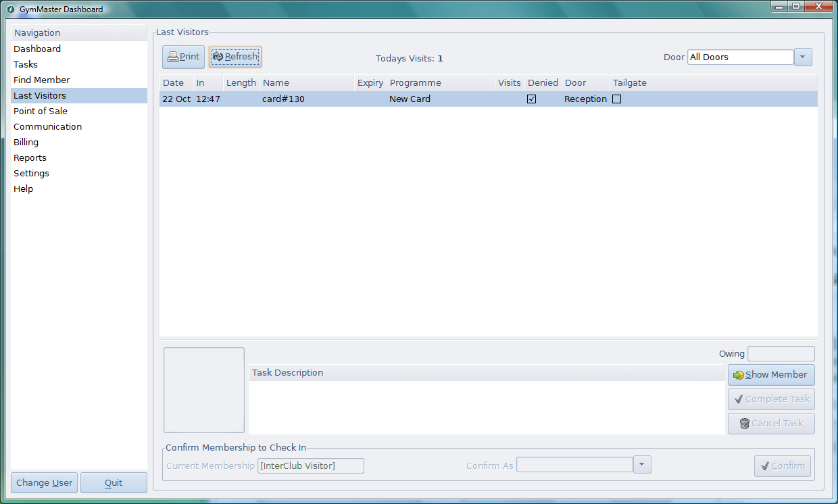Image resolution: width=838 pixels, height=504 pixels.
Task: Click the member photo placeholder
Action: click(204, 390)
